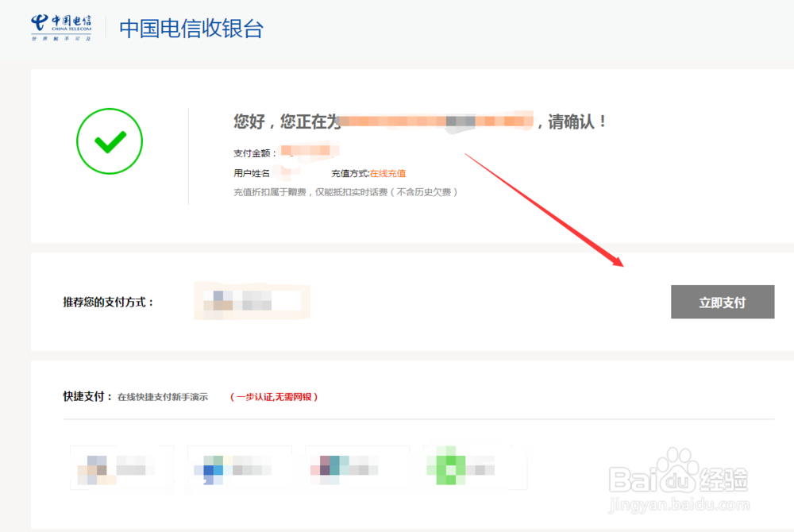Click the jingyan.baidu.com watermark URL
Image resolution: width=794 pixels, height=532 pixels.
[x=678, y=506]
